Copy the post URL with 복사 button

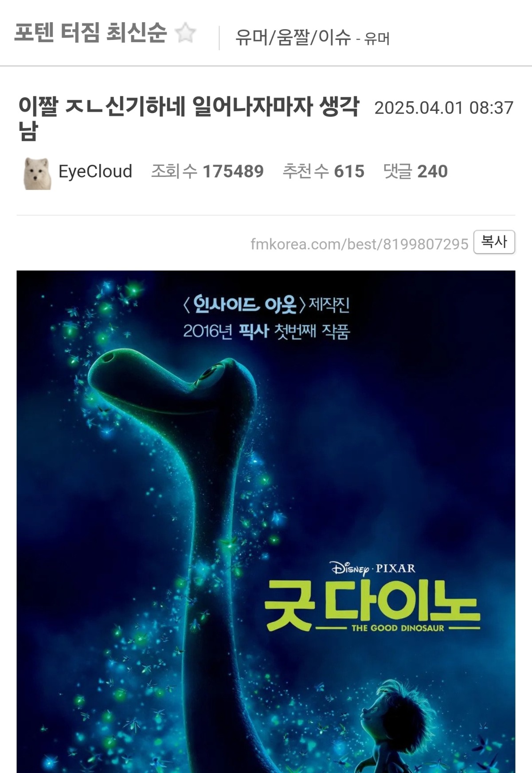click(494, 242)
